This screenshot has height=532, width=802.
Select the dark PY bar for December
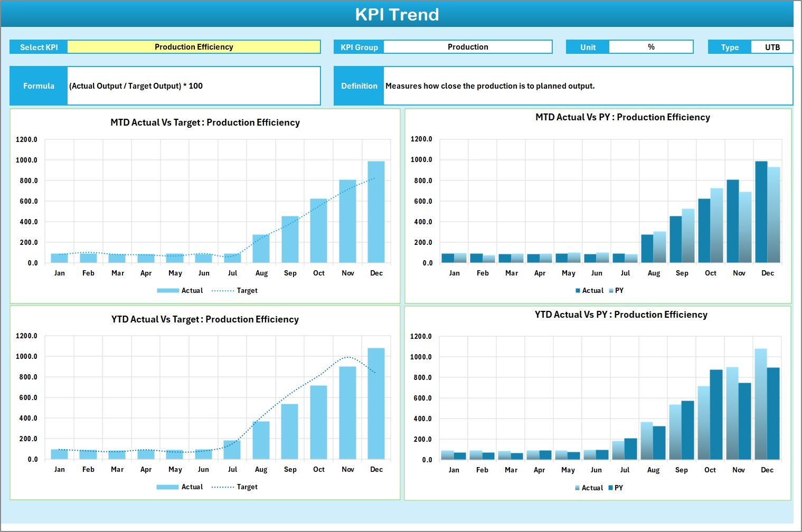(772, 412)
